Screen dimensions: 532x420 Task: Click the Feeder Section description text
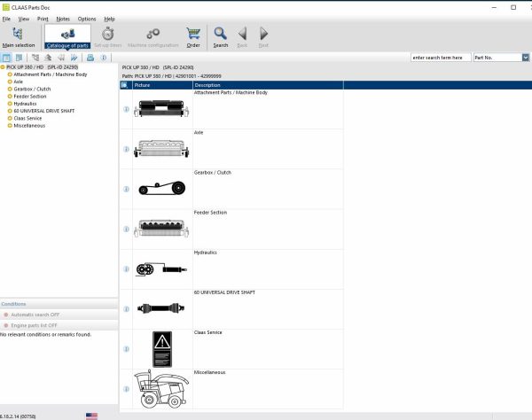(x=210, y=213)
